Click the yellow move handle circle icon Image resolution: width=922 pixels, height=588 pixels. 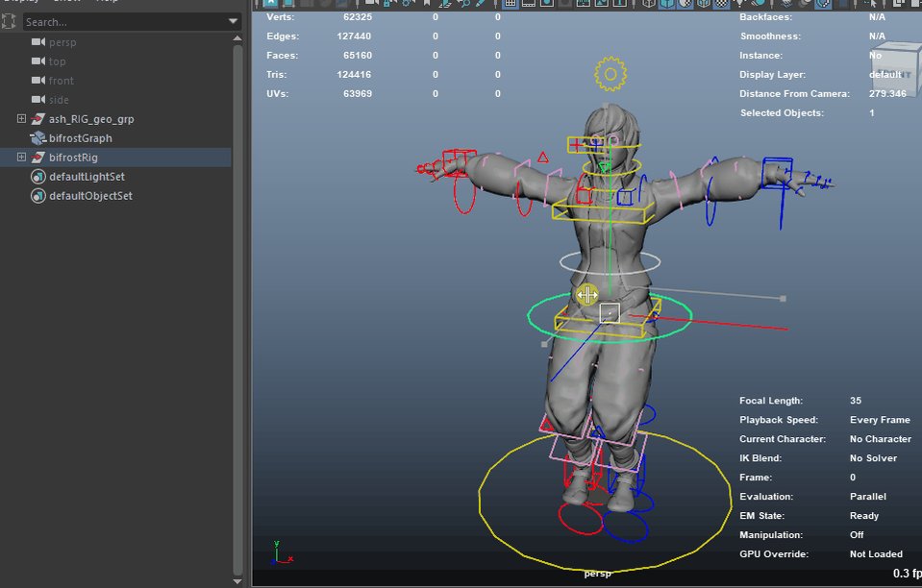click(586, 295)
